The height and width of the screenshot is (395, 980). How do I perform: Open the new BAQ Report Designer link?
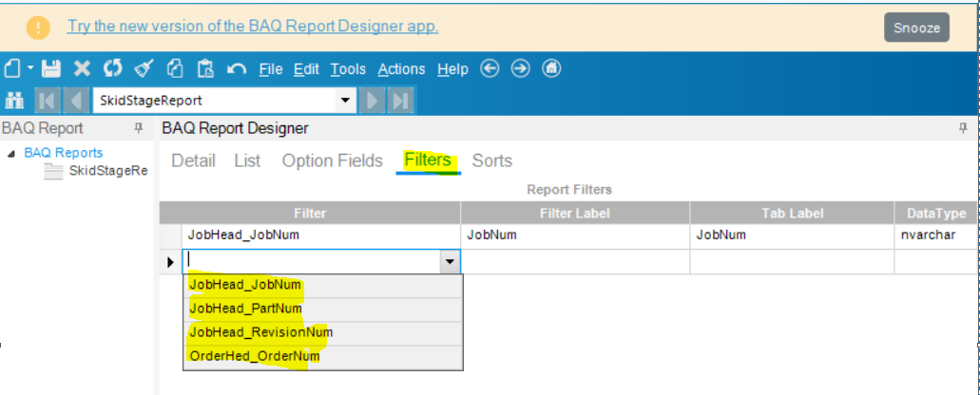pyautogui.click(x=253, y=27)
